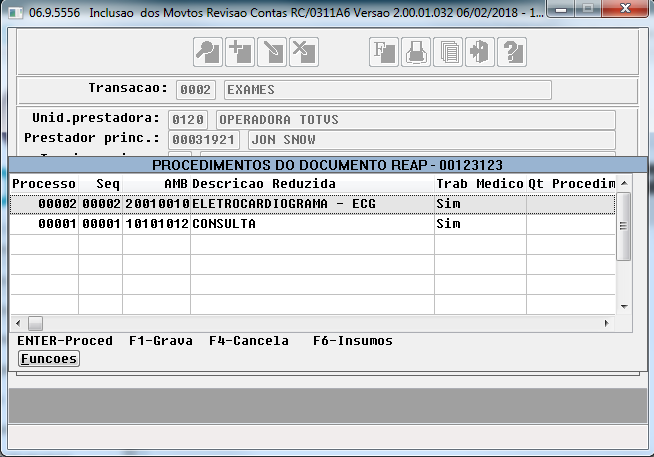Screen dimensions: 654x457
Task: Click the F functions toolbar icon
Action: 384,52
